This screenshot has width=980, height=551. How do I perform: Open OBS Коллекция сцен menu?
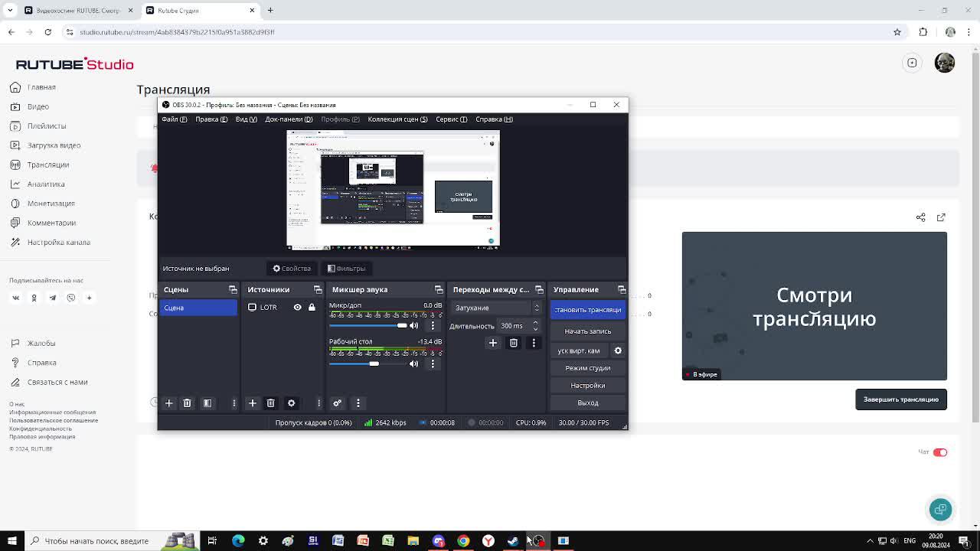397,119
